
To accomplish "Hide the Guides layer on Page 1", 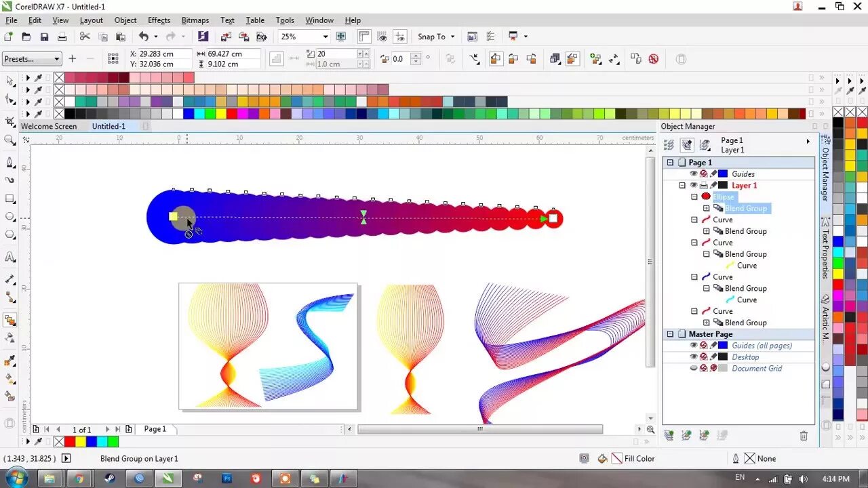I will pos(693,174).
